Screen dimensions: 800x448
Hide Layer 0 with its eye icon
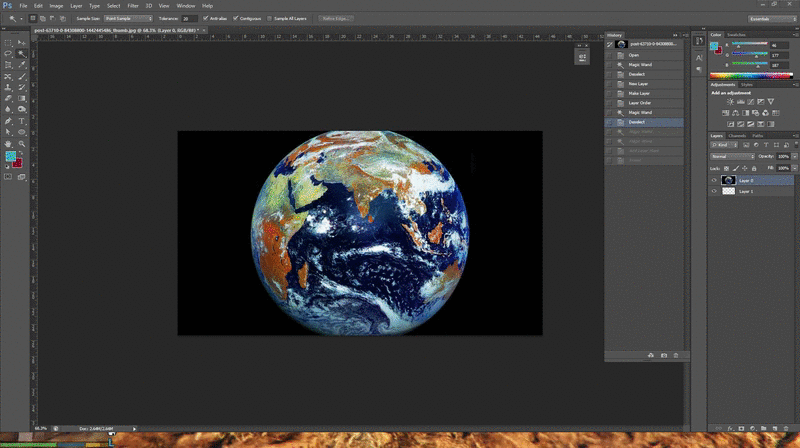[714, 180]
